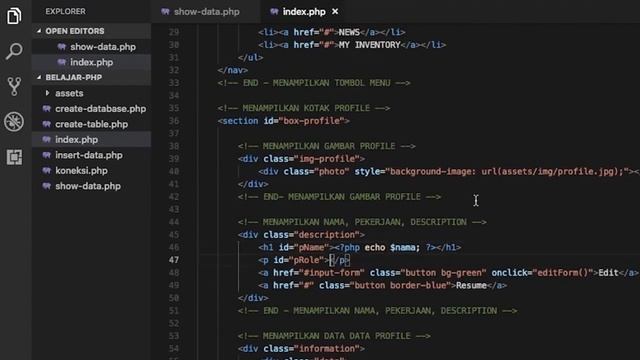Click PHP icon beside show-data.php in Open Editors
Screen dimensions: 640x360
pos(62,47)
